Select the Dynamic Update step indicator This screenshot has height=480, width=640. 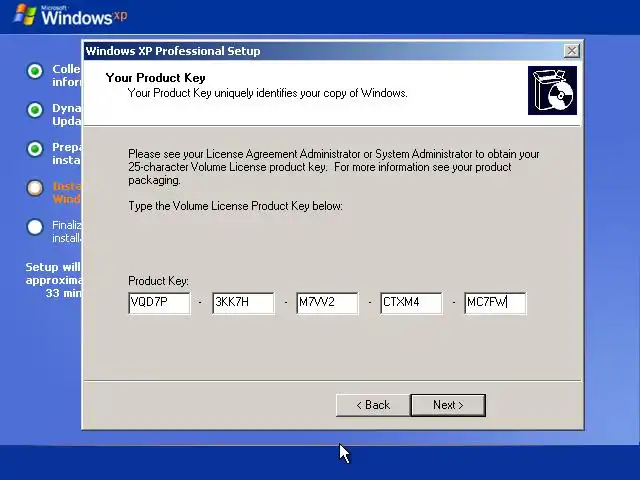35,110
